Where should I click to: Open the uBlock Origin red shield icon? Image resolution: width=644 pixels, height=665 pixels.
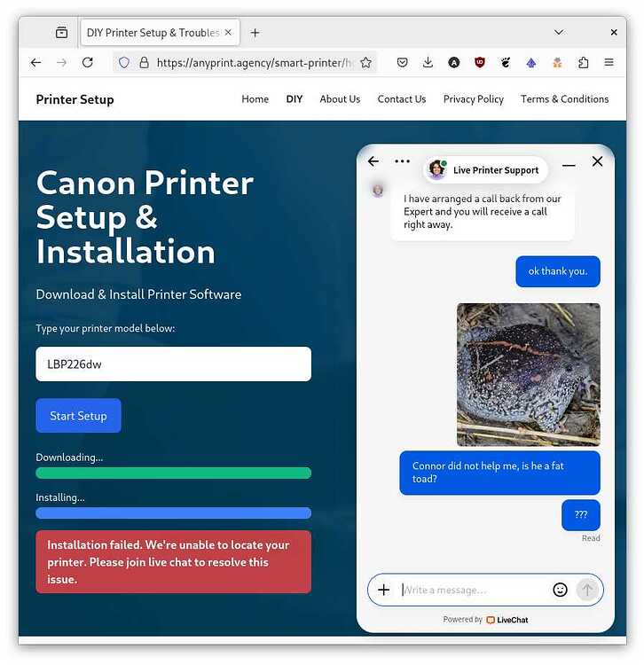coord(480,63)
